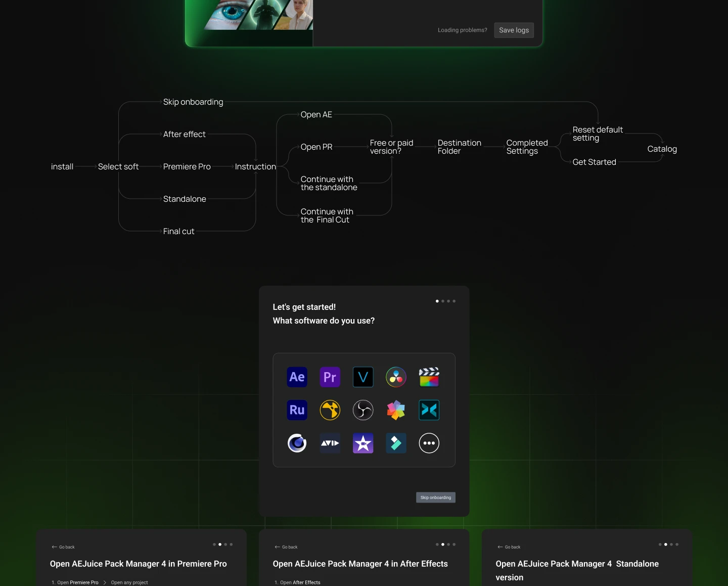Click 'Free or paid version?' flowchart node
The image size is (728, 586).
[392, 147]
